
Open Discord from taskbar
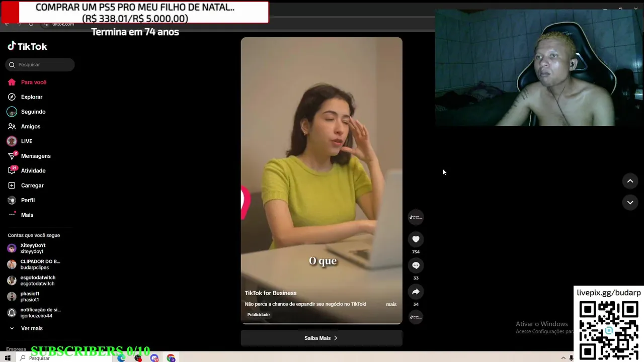[x=154, y=358]
